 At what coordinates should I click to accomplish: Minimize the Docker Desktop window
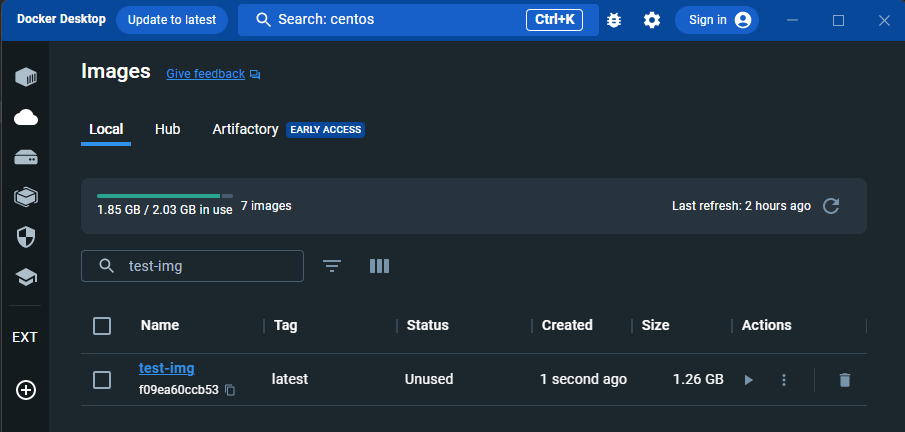pos(792,20)
